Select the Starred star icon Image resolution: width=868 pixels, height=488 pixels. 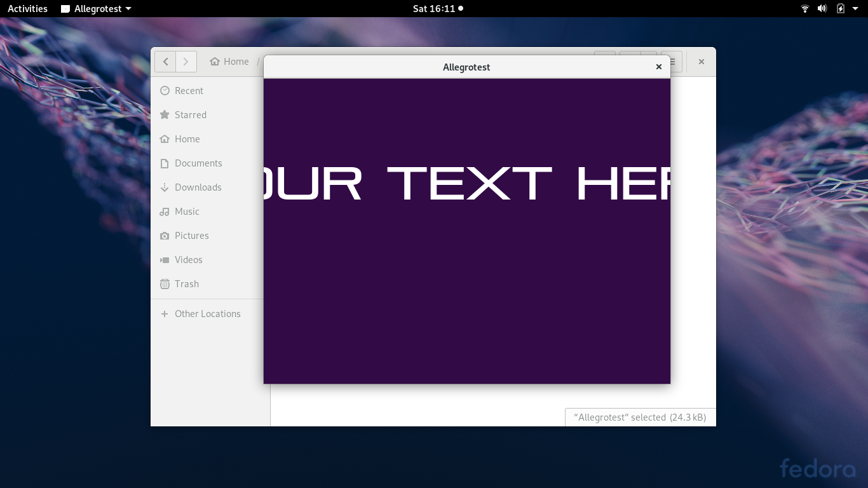click(x=165, y=115)
